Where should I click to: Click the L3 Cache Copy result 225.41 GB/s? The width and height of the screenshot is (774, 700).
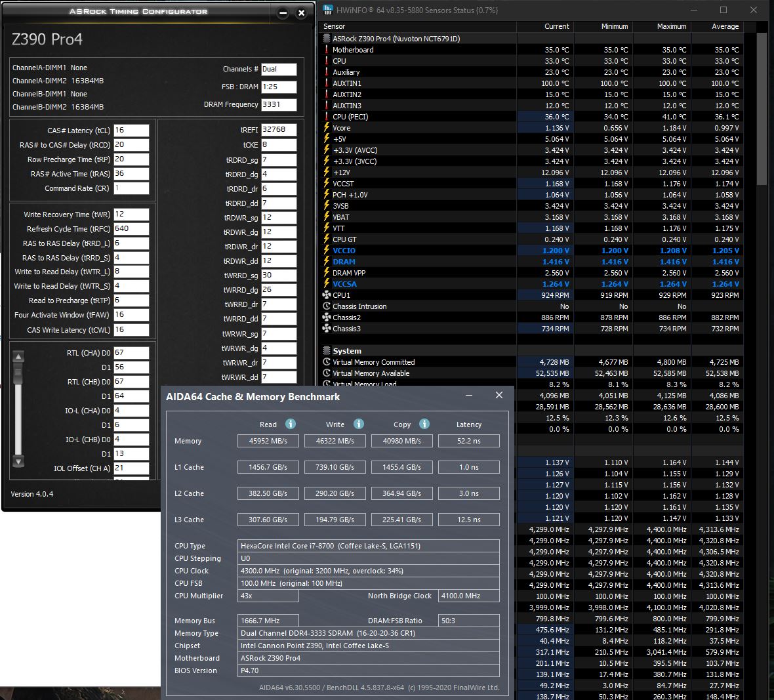point(402,520)
